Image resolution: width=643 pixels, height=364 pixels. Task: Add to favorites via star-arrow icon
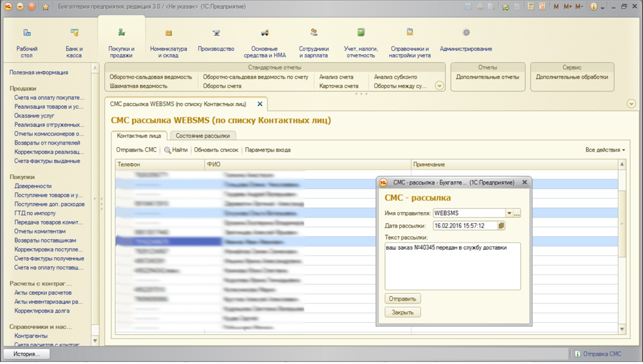[505, 6]
